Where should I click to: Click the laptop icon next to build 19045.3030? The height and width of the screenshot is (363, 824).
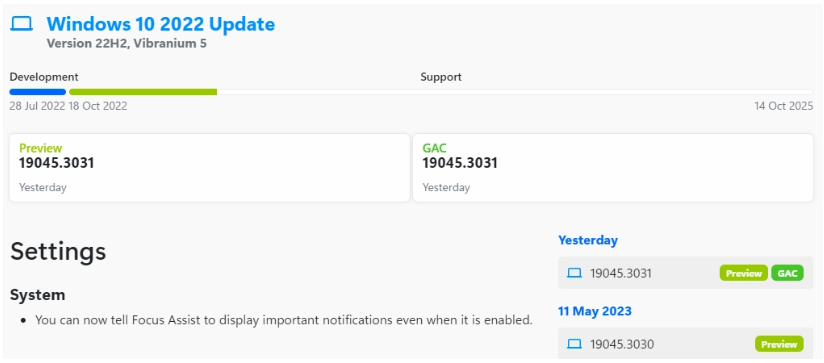(574, 344)
